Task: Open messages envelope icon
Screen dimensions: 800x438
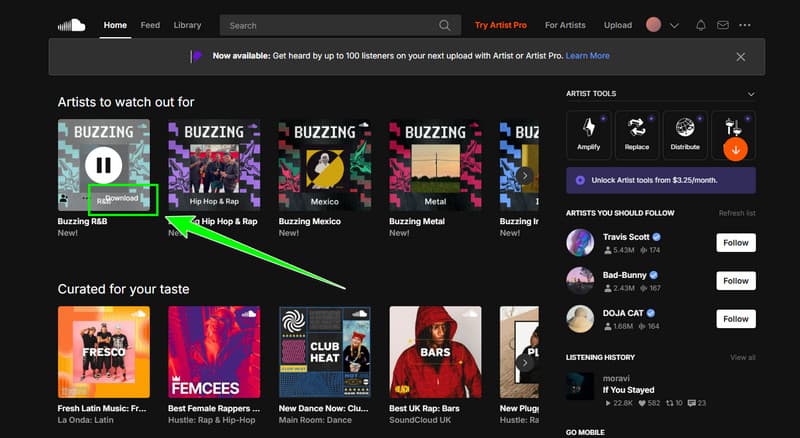Action: click(723, 25)
